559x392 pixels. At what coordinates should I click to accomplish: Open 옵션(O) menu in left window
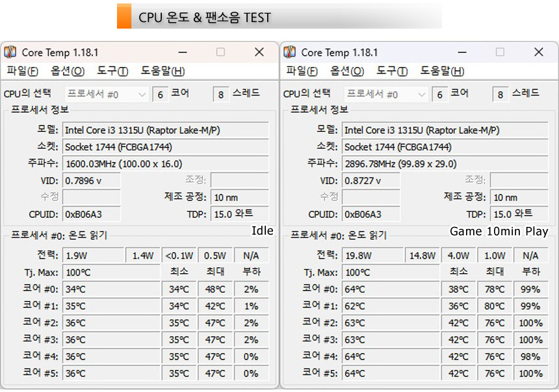tap(68, 71)
